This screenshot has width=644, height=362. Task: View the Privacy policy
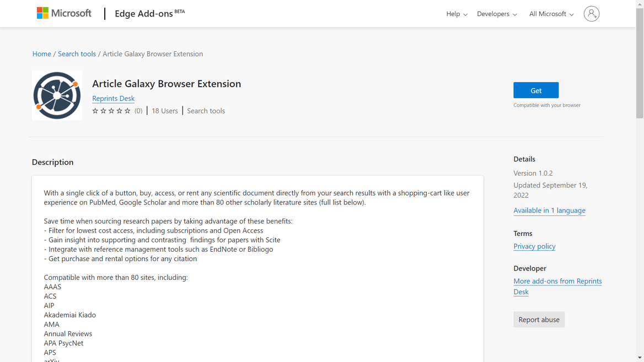pos(534,246)
